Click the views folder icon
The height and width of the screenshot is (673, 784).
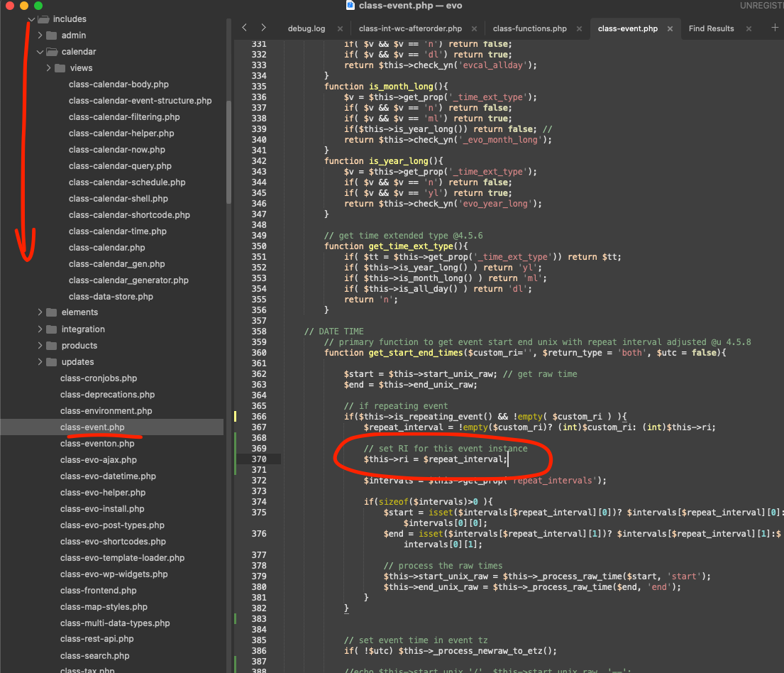(60, 68)
